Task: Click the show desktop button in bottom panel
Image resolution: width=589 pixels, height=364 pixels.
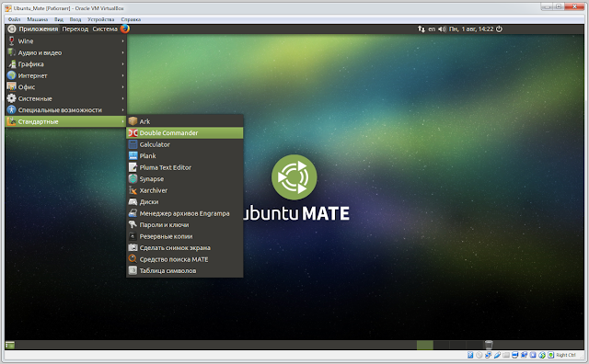Action: (10, 345)
